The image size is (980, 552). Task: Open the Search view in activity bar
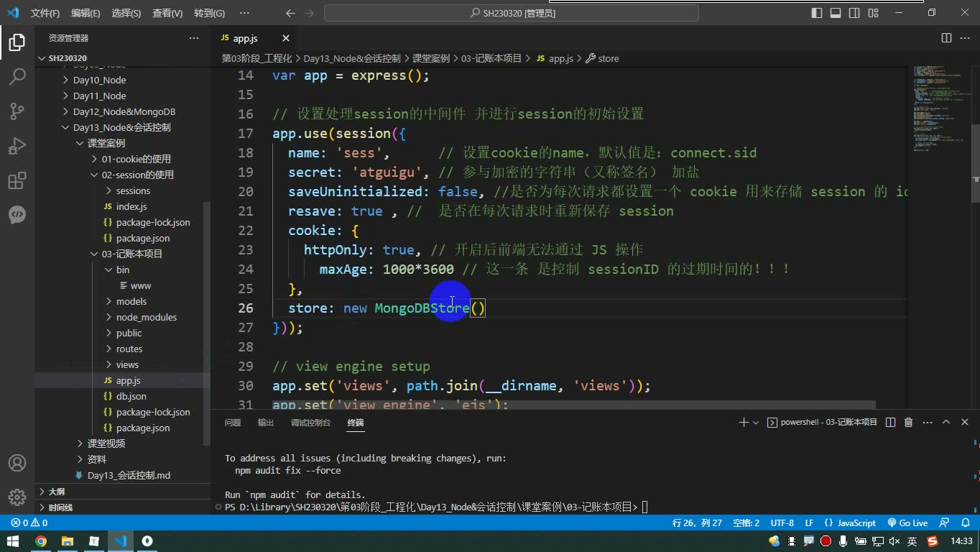coord(17,76)
